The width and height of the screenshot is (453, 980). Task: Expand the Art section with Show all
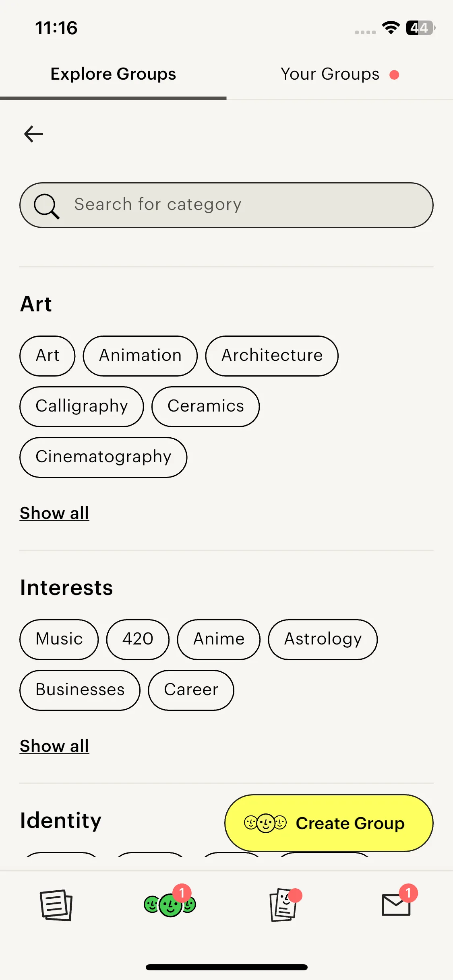[54, 513]
